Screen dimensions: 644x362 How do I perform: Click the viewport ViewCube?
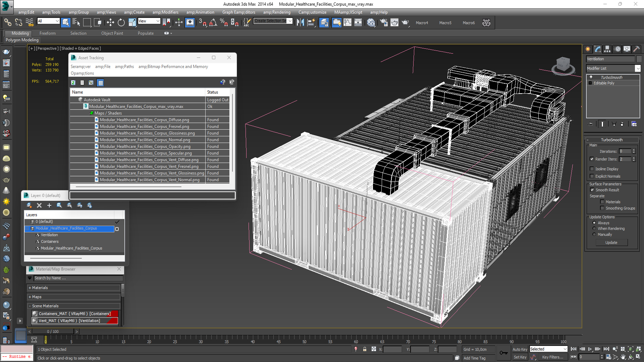pos(563,64)
